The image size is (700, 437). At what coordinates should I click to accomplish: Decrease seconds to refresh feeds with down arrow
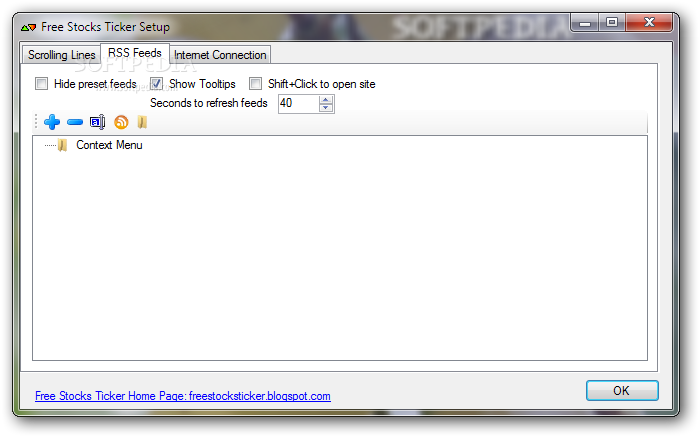click(x=326, y=108)
